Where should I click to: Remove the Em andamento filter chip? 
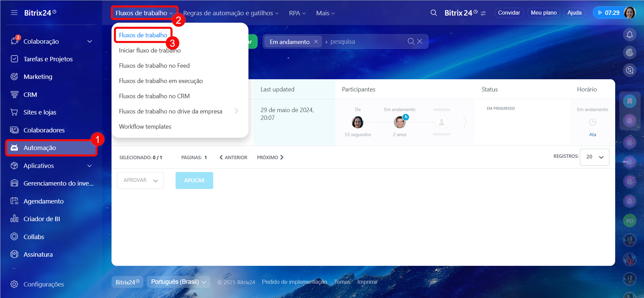[x=316, y=41]
